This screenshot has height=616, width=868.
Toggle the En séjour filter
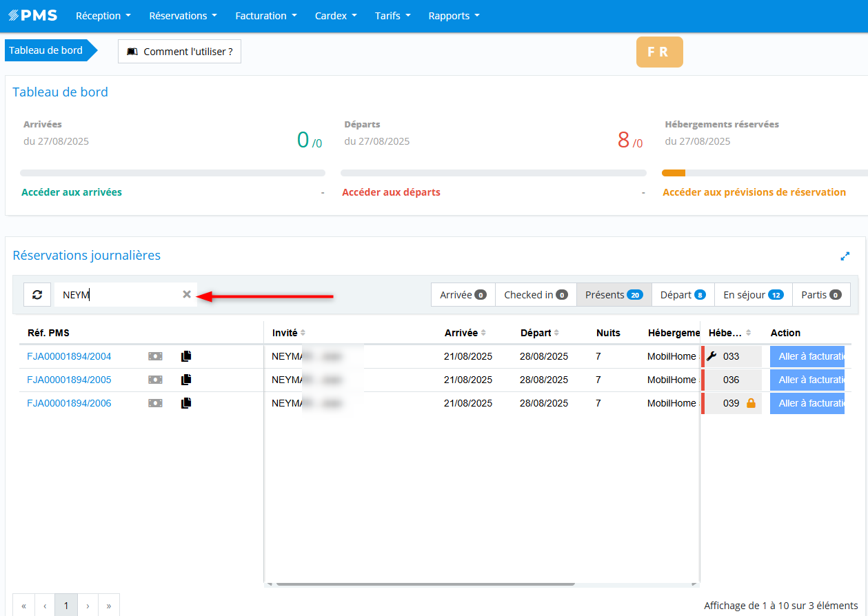(753, 294)
